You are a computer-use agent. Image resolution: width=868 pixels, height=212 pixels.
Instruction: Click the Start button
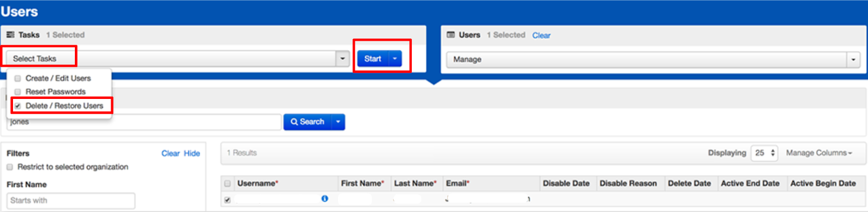(373, 59)
